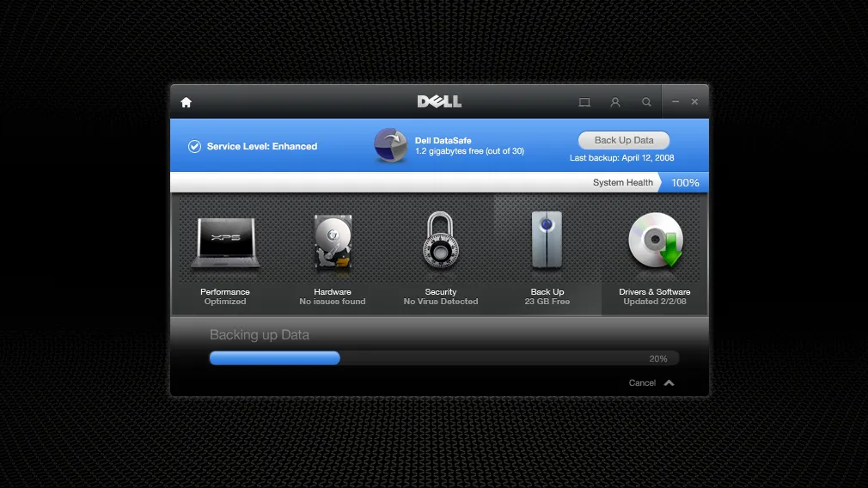
Task: Cancel the backup in progress
Action: click(642, 383)
